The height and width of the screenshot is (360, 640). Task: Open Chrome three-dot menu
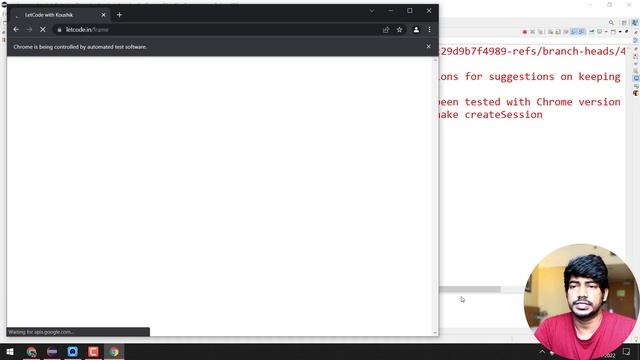coord(429,29)
